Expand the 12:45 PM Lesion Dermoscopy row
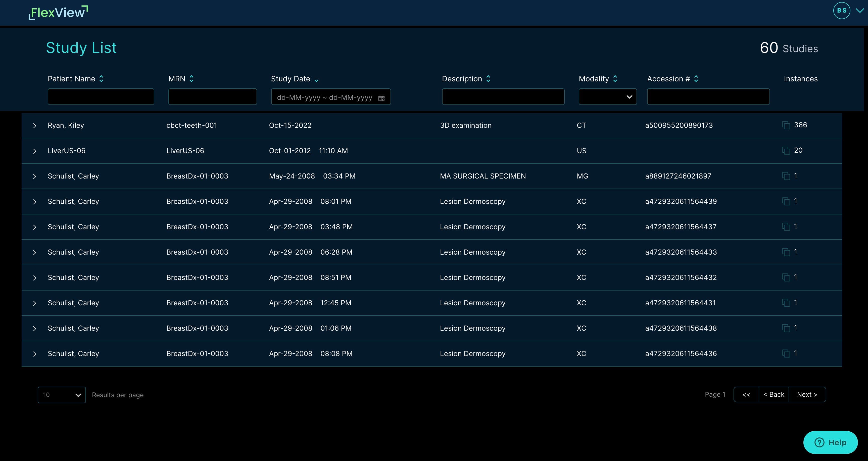Image resolution: width=868 pixels, height=461 pixels. (34, 303)
